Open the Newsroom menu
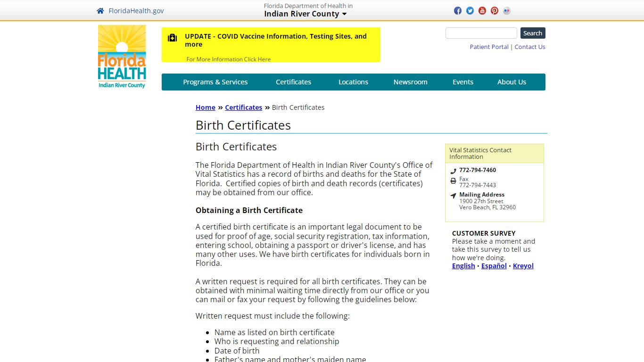 [x=411, y=82]
